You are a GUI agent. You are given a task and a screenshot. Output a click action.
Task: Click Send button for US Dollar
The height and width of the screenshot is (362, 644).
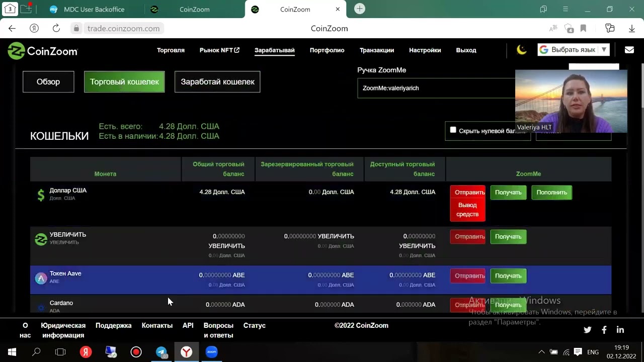(468, 193)
